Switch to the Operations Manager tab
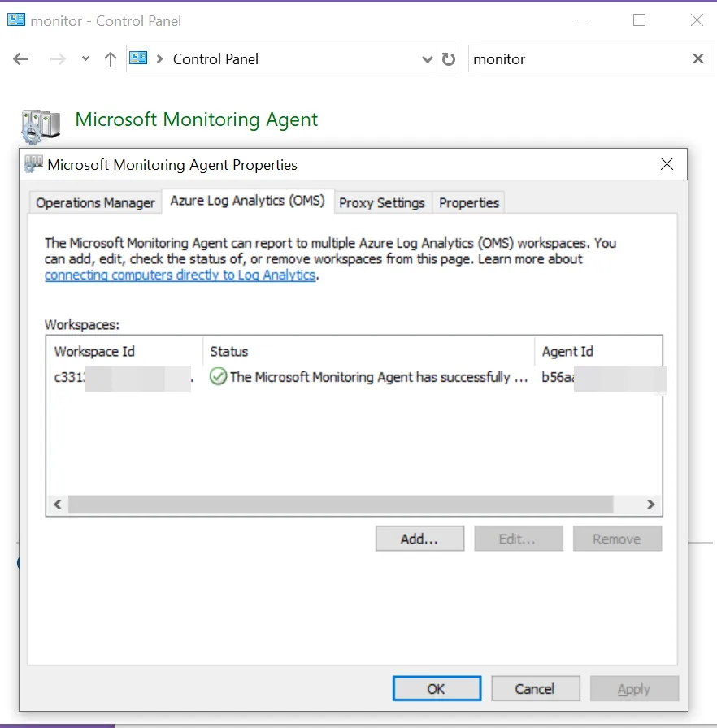The height and width of the screenshot is (728, 717). pos(95,203)
